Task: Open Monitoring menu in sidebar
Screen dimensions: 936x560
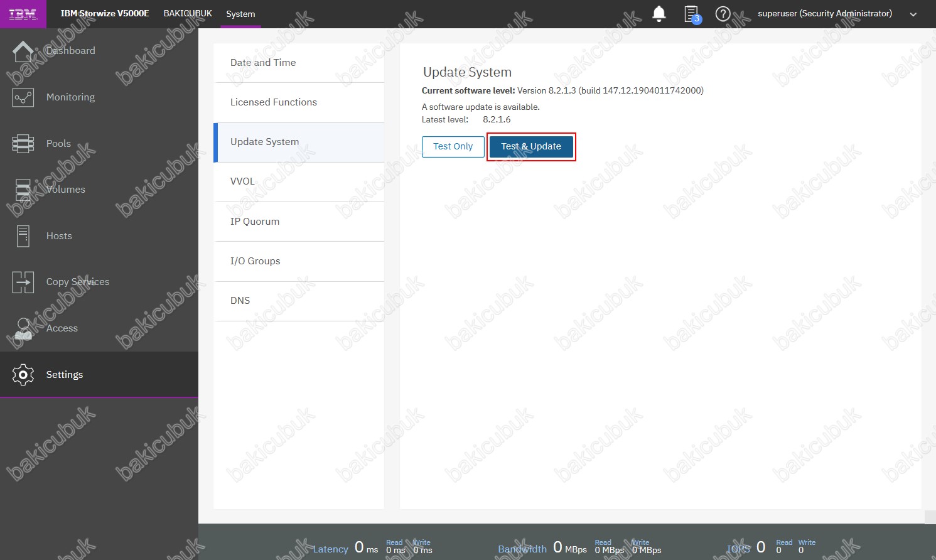Action: (71, 97)
